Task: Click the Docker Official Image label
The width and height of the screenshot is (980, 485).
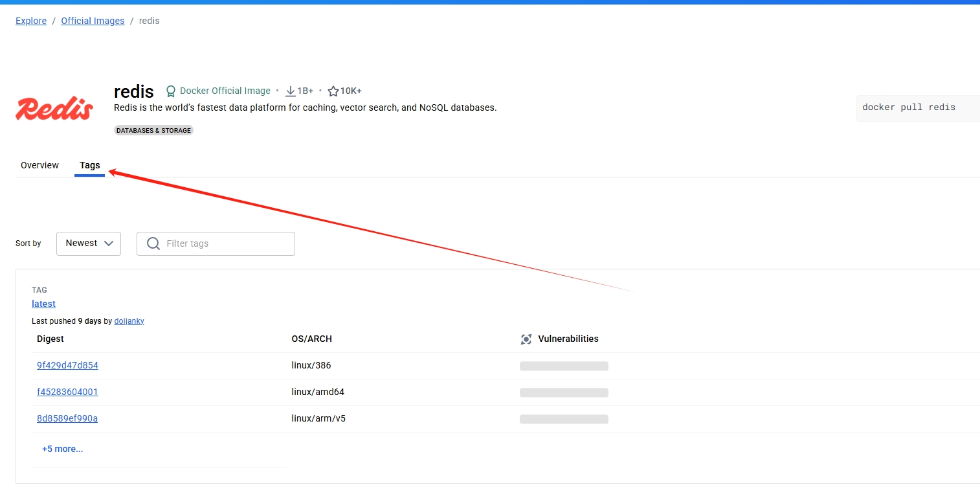Action: coord(225,91)
